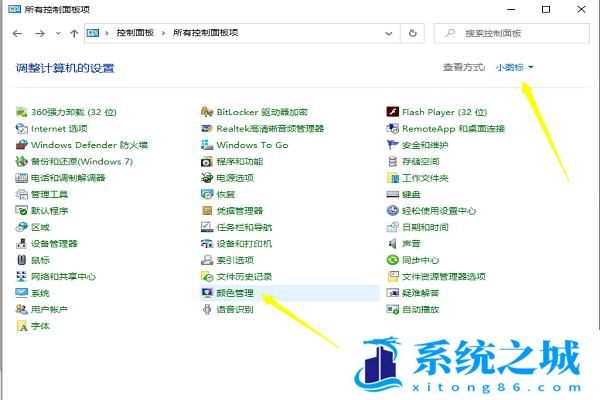The height and width of the screenshot is (400, 600).
Task: Open the 网络和共享中心 icon
Action: point(21,276)
